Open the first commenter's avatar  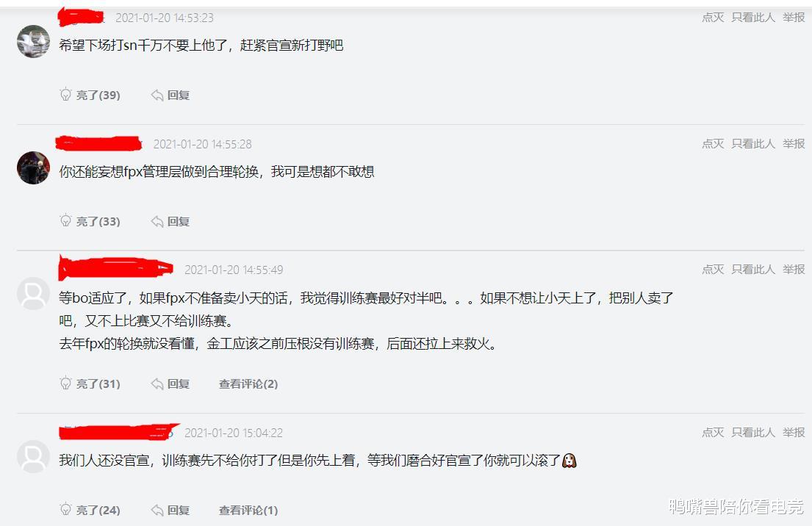(34, 41)
